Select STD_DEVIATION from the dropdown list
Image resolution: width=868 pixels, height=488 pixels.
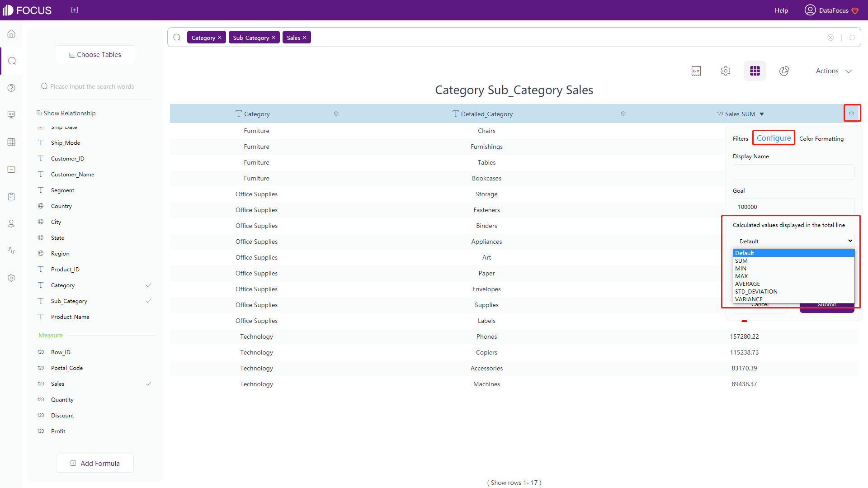[x=793, y=292]
